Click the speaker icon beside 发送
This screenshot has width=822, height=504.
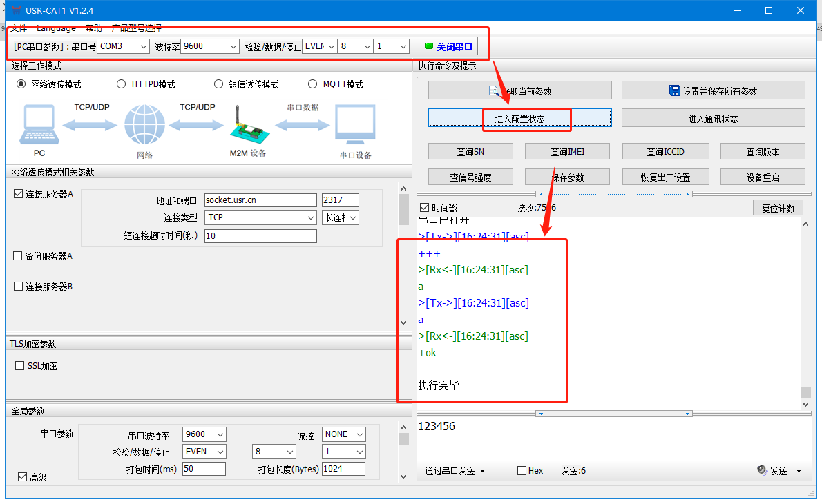(x=762, y=470)
